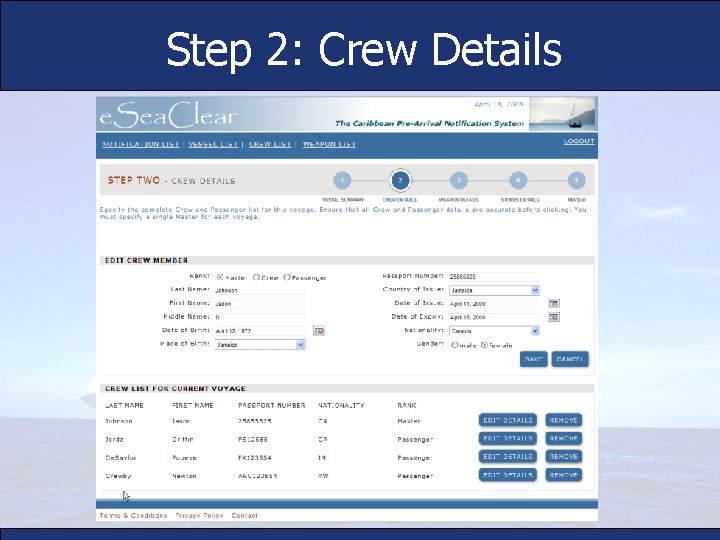Open the Crew List menu
Viewport: 720px width, 540px height.
(270, 144)
